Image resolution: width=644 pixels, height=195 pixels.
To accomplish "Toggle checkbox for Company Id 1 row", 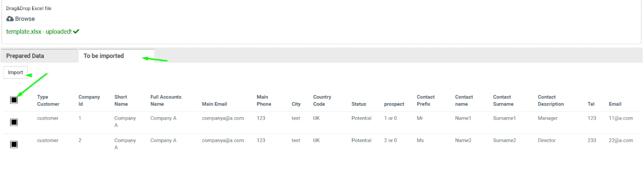I will (14, 122).
